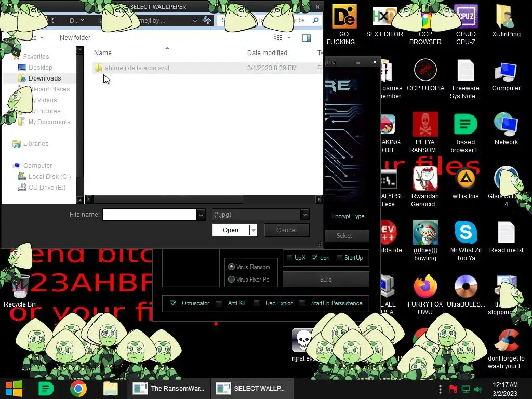Open the based browser desktop icon
The image size is (532, 399).
pyautogui.click(x=465, y=132)
